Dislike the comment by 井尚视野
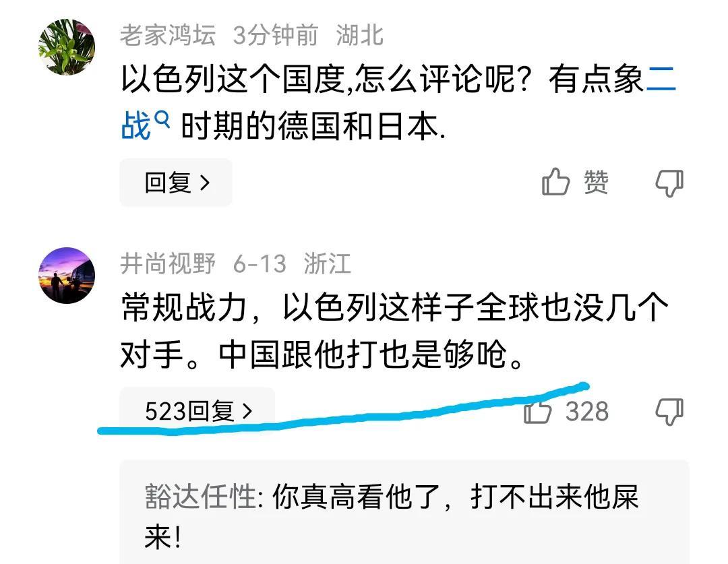This screenshot has width=728, height=564. [669, 411]
